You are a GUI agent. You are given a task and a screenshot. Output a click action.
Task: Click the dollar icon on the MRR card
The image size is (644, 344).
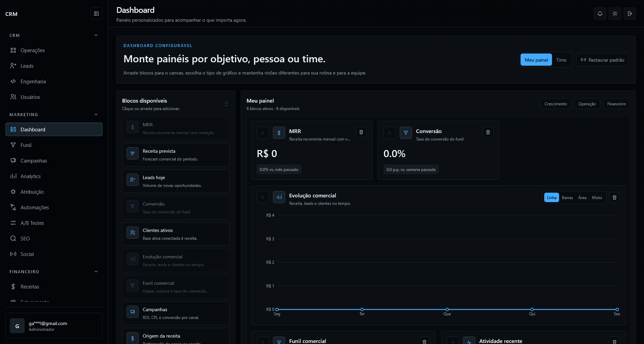tap(279, 133)
